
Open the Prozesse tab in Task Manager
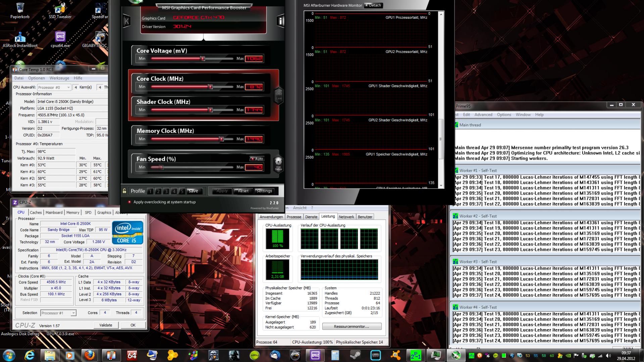pos(294,217)
